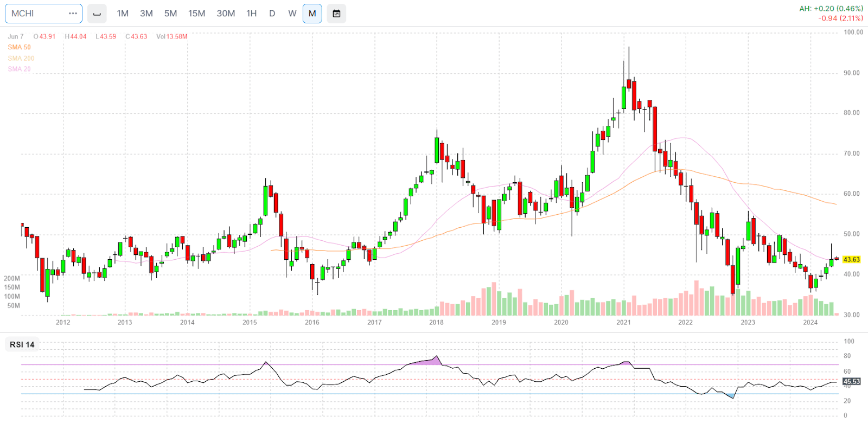Image resolution: width=868 pixels, height=423 pixels.
Task: Click the 100.00 price axis label
Action: click(853, 33)
